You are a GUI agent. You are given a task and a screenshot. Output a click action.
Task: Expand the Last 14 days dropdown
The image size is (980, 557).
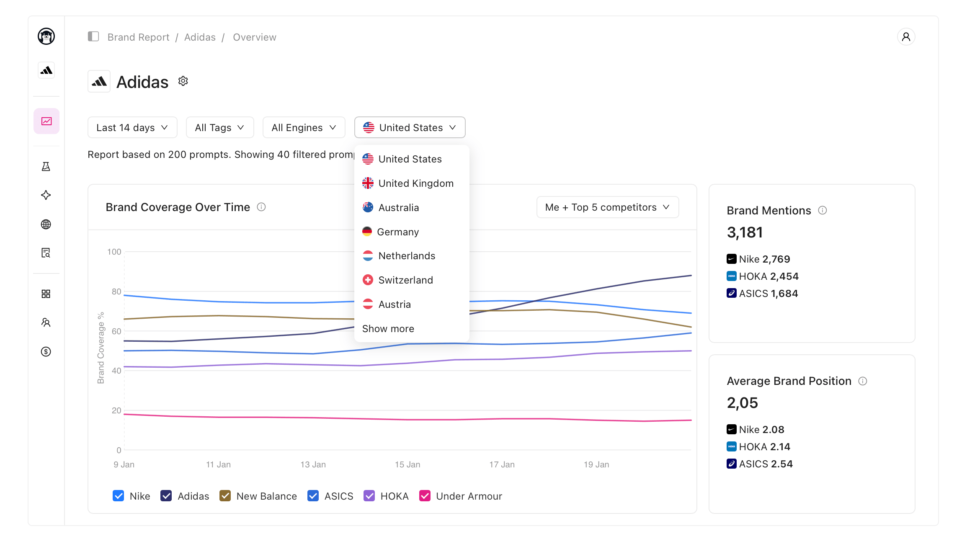coord(132,127)
